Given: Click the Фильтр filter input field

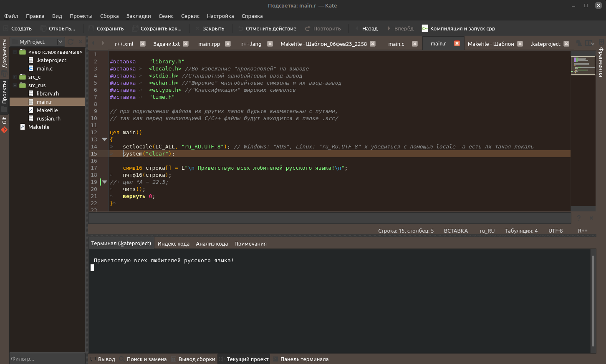Looking at the screenshot, I should pyautogui.click(x=47, y=359).
